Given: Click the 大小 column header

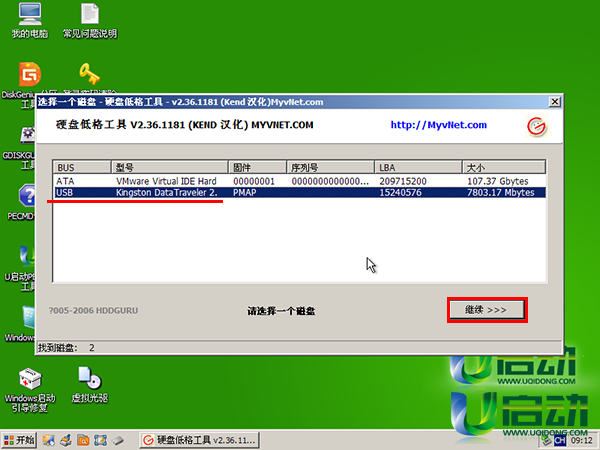Looking at the screenshot, I should 504,167.
